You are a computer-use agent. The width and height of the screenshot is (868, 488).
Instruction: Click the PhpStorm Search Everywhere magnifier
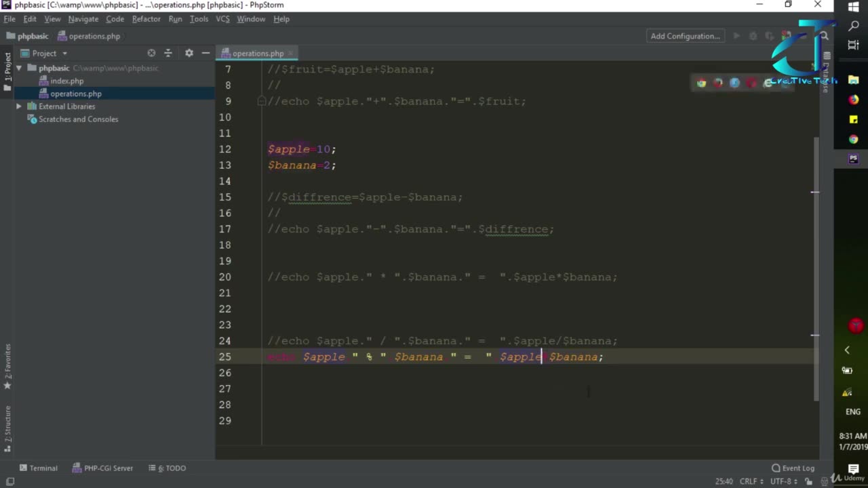coord(824,36)
